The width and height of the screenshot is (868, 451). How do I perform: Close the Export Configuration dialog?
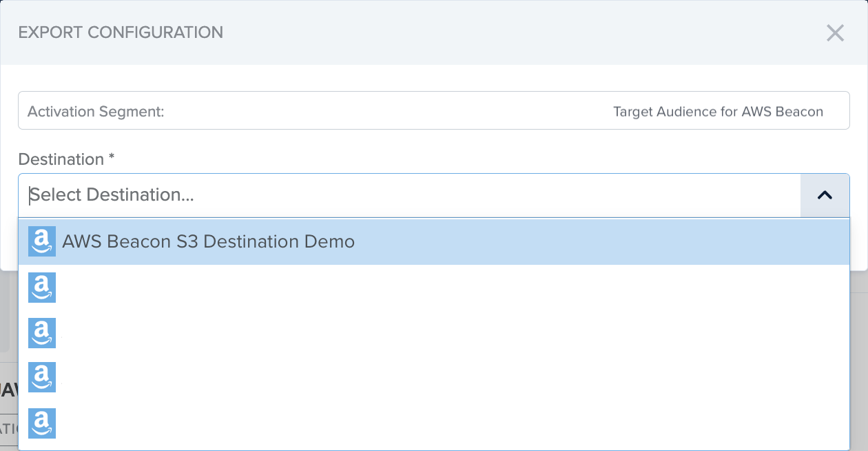(x=835, y=32)
